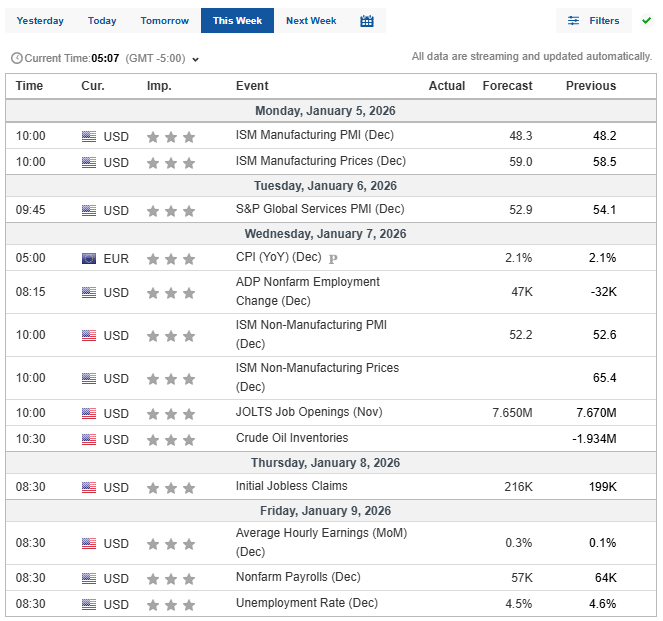This screenshot has height=621, width=663.
Task: Click the sliders icon on the Filters button
Action: (x=574, y=21)
